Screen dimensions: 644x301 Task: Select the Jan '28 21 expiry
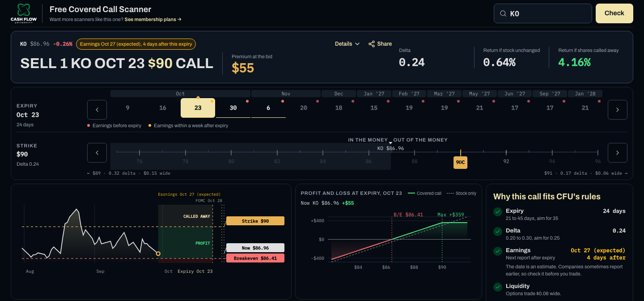pyautogui.click(x=585, y=108)
